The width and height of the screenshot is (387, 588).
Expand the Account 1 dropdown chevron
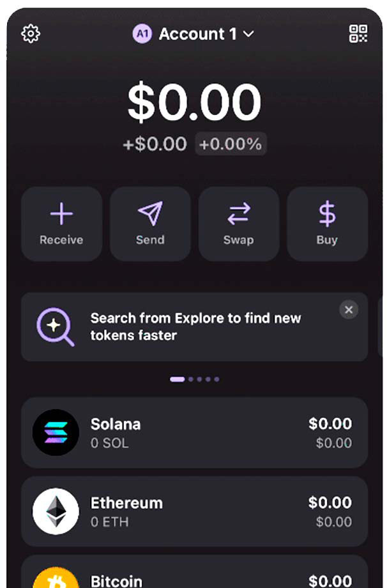point(248,34)
